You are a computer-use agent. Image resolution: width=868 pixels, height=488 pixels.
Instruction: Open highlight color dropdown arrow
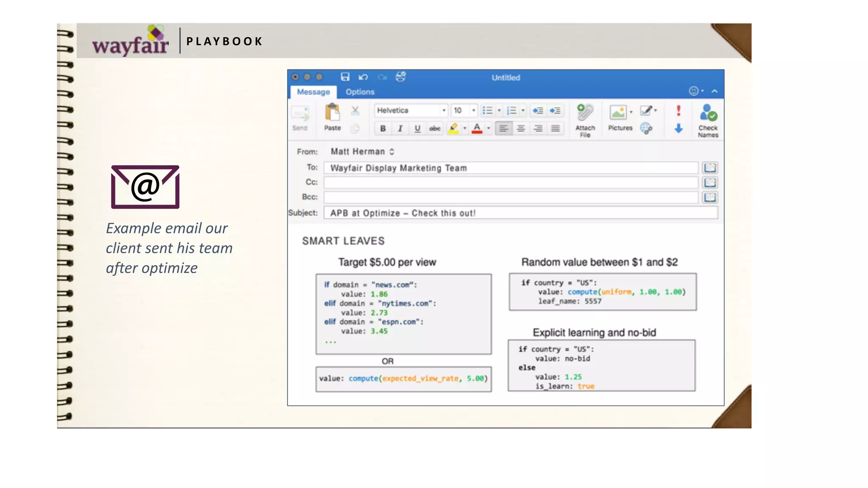coord(465,128)
